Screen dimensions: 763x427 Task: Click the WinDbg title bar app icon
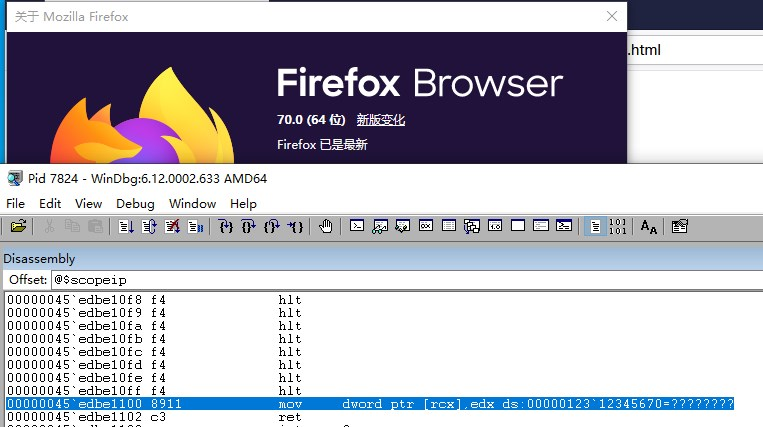click(x=15, y=178)
